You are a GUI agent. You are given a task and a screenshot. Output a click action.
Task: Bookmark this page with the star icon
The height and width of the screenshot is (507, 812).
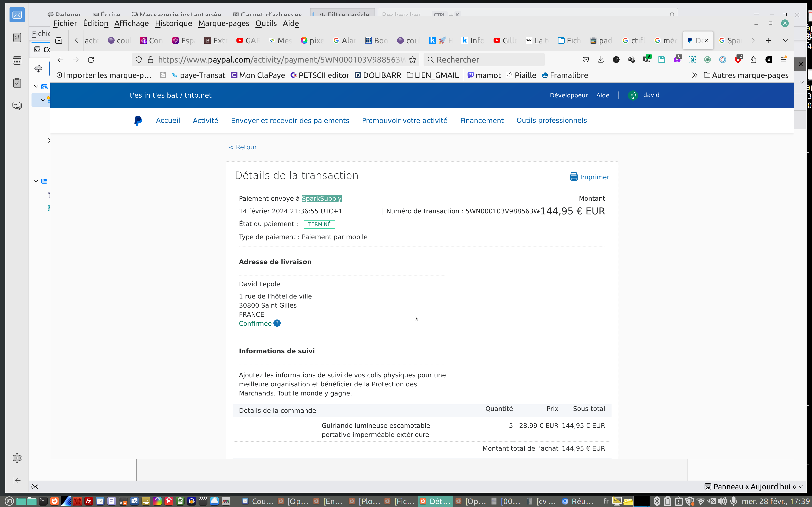[x=412, y=60]
